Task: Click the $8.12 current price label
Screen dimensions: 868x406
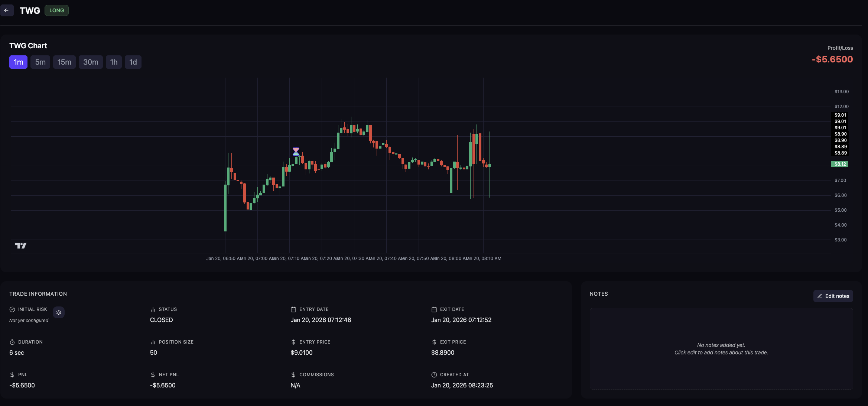Action: coord(840,164)
